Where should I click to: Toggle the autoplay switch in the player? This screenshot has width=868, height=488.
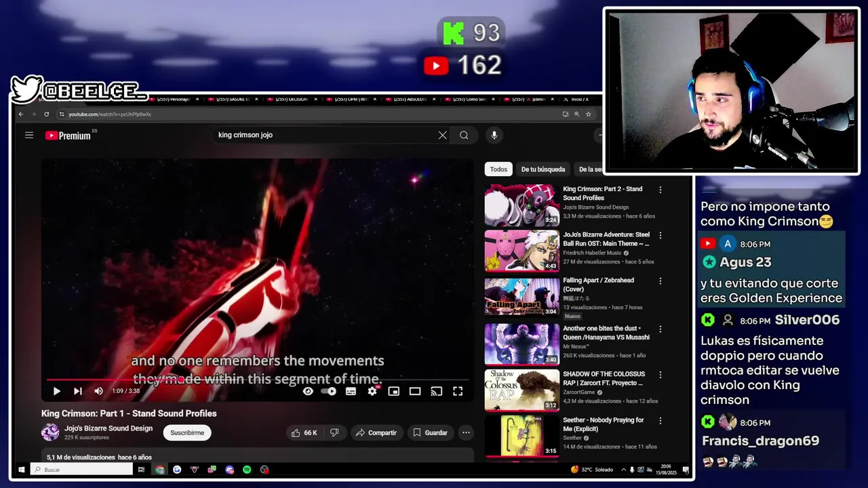329,391
